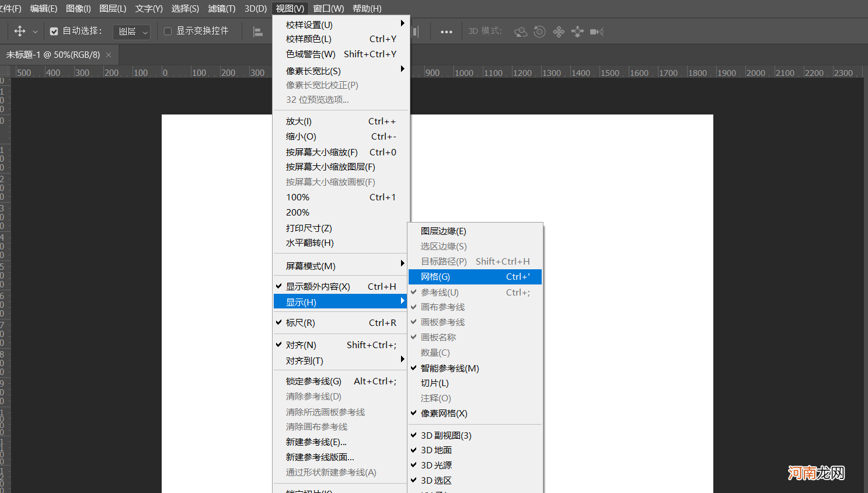
Task: Open the 文字(Y) menu
Action: click(149, 8)
